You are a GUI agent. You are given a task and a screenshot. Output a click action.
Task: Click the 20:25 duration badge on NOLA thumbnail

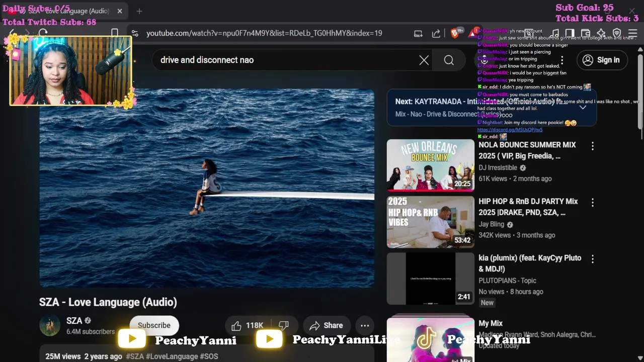pyautogui.click(x=462, y=184)
